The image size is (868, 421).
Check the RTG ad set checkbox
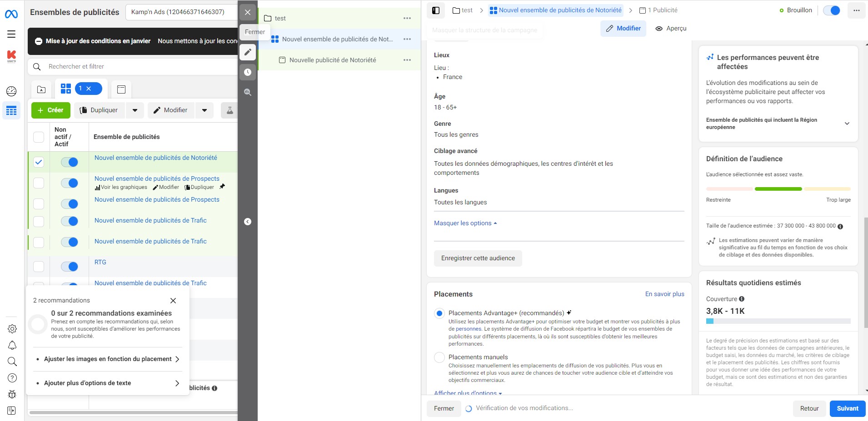[x=39, y=267]
